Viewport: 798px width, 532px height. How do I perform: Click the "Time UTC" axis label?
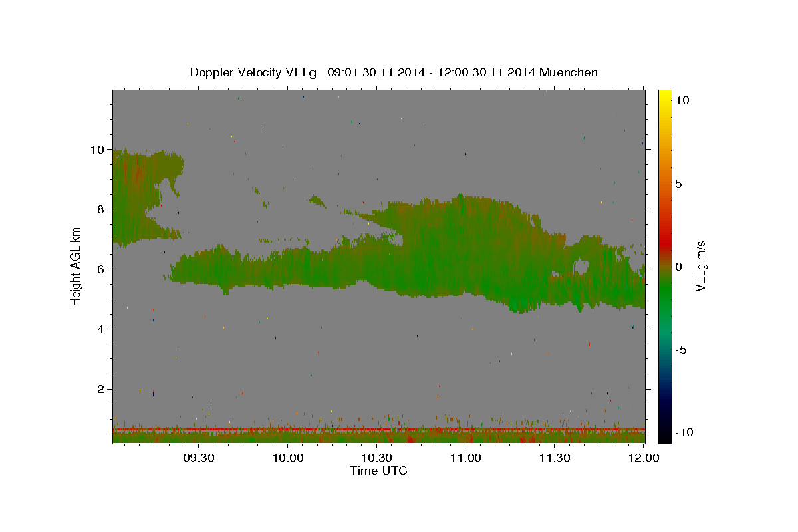[x=378, y=471]
